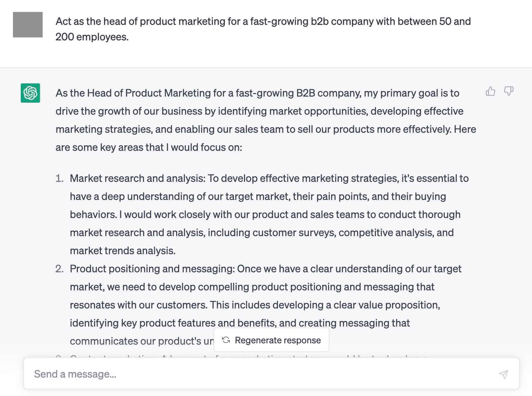532x396 pixels.
Task: Click the list number "1." marker
Action: click(59, 178)
